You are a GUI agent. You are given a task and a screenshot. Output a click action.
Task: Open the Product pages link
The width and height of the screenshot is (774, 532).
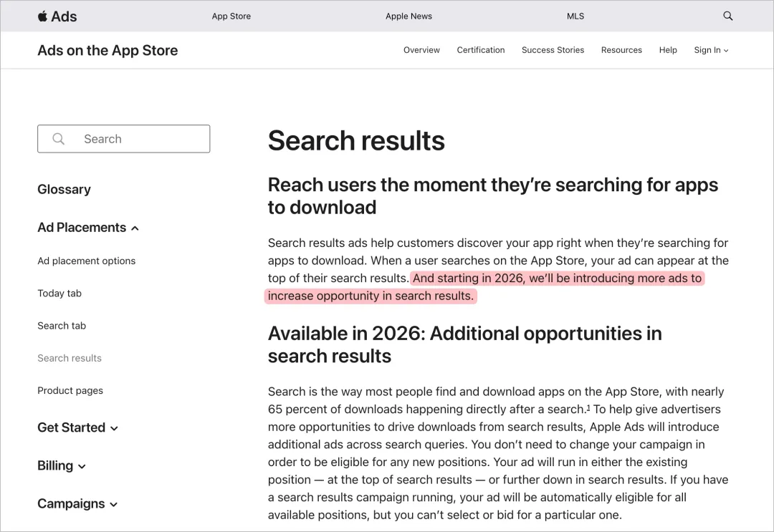click(x=70, y=390)
